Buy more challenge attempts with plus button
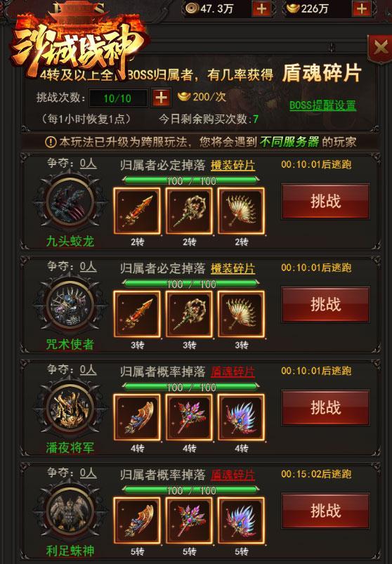Screen dimensions: 392x564 pyautogui.click(x=161, y=98)
